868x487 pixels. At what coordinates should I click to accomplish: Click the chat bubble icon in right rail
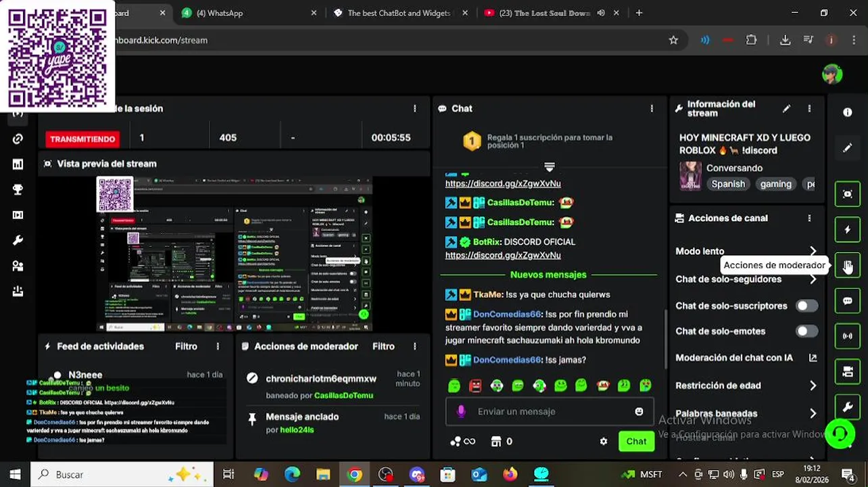pos(848,300)
